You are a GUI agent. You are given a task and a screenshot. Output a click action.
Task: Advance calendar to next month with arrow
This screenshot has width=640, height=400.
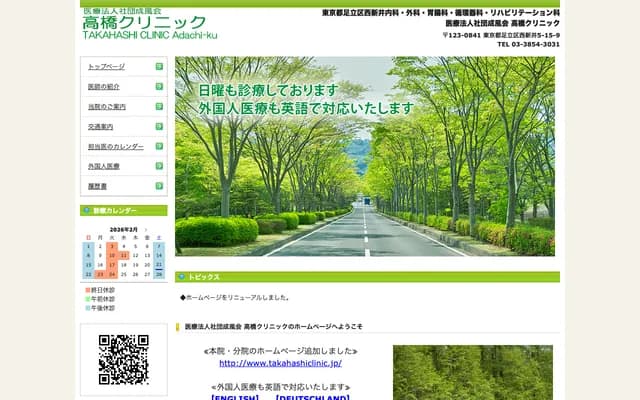(x=146, y=229)
